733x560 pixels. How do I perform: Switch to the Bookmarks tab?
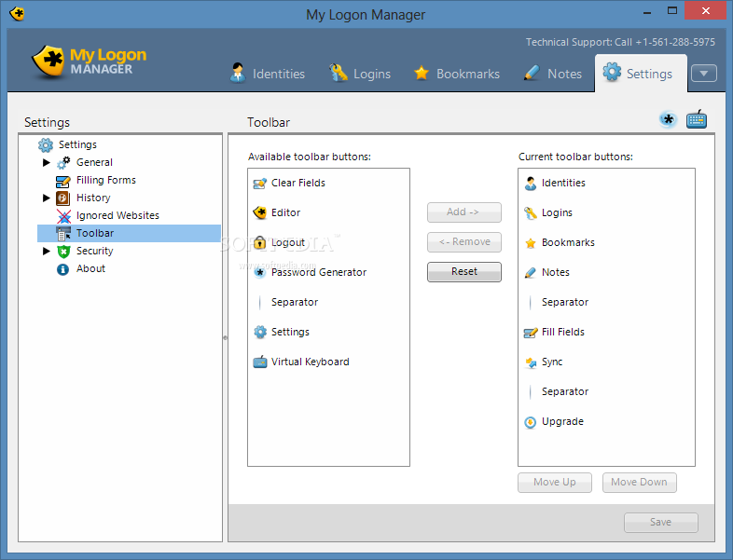click(x=457, y=74)
